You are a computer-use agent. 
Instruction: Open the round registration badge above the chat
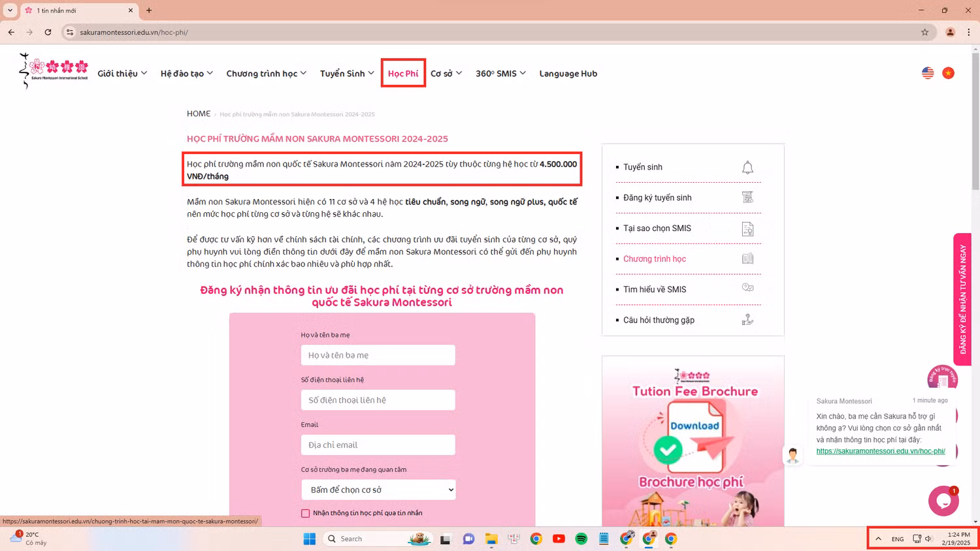point(942,377)
